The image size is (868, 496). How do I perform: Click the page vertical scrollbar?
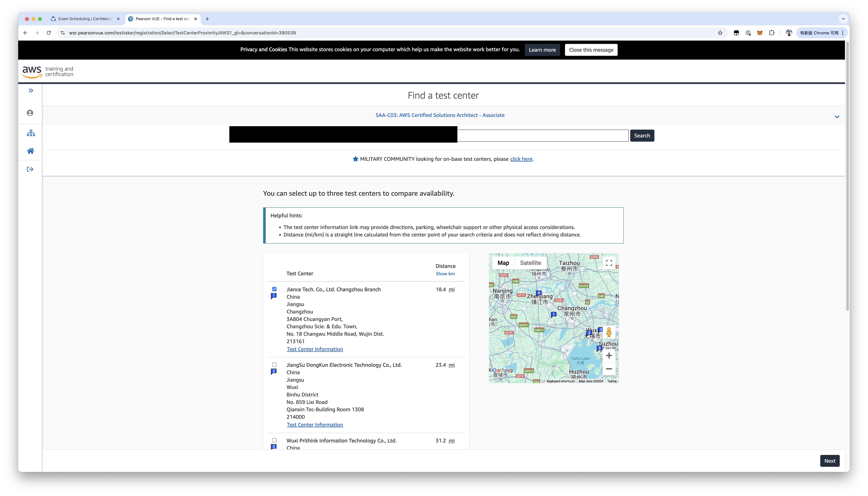[x=847, y=176]
